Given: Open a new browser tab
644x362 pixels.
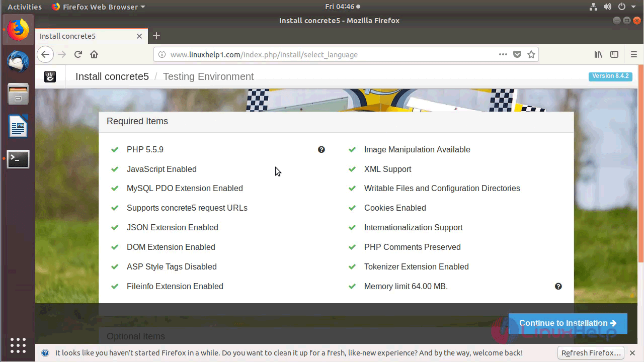Looking at the screenshot, I should 156,36.
